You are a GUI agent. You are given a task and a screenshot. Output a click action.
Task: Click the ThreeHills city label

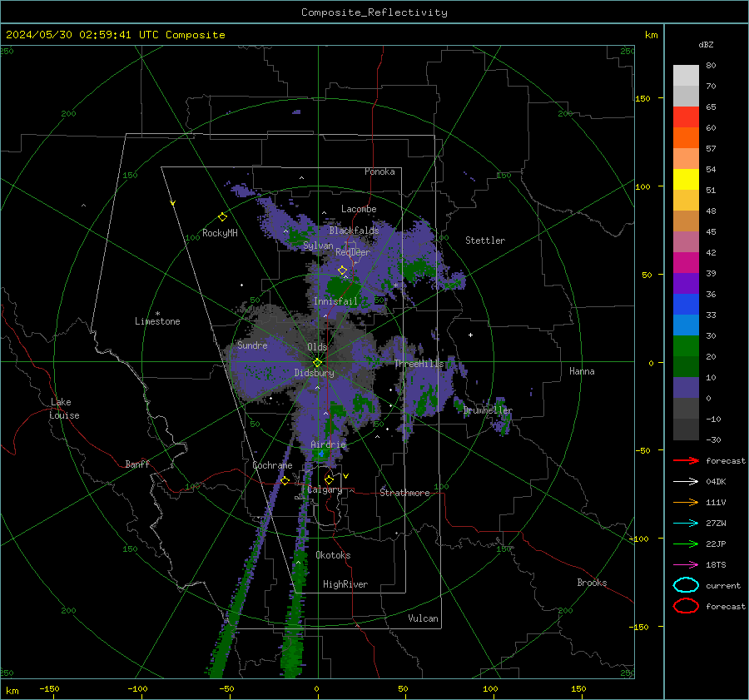(x=419, y=364)
